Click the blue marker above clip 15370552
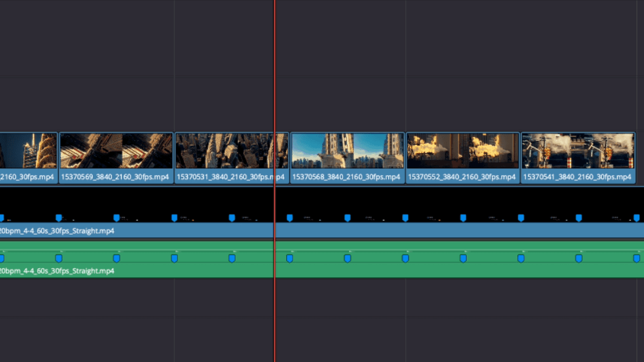Viewport: 644px width, 362px height. coord(462,217)
